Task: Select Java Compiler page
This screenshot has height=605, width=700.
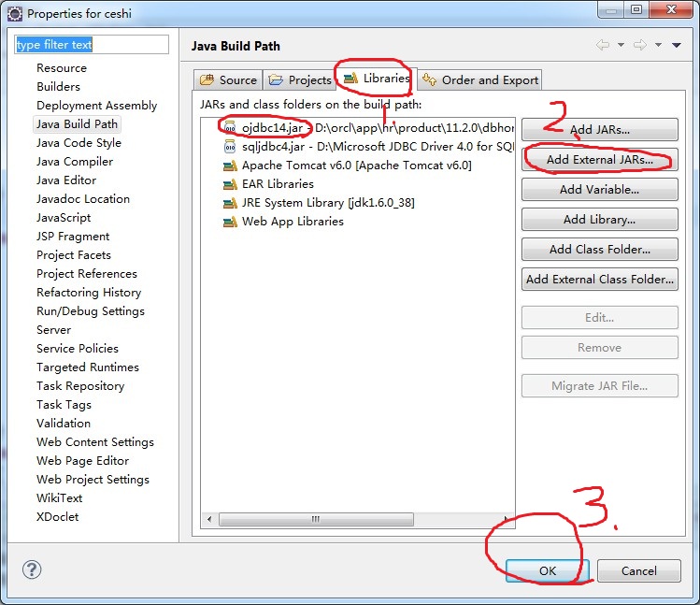Action: [x=75, y=162]
